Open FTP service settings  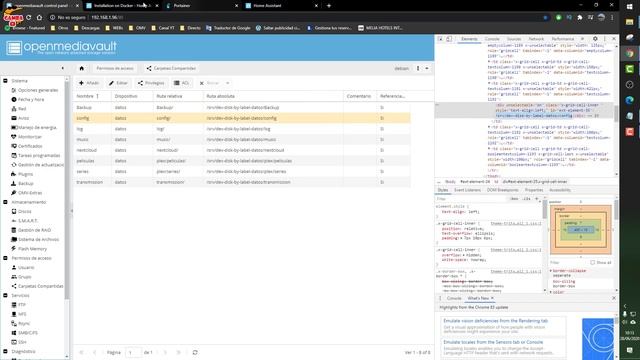tap(22, 305)
